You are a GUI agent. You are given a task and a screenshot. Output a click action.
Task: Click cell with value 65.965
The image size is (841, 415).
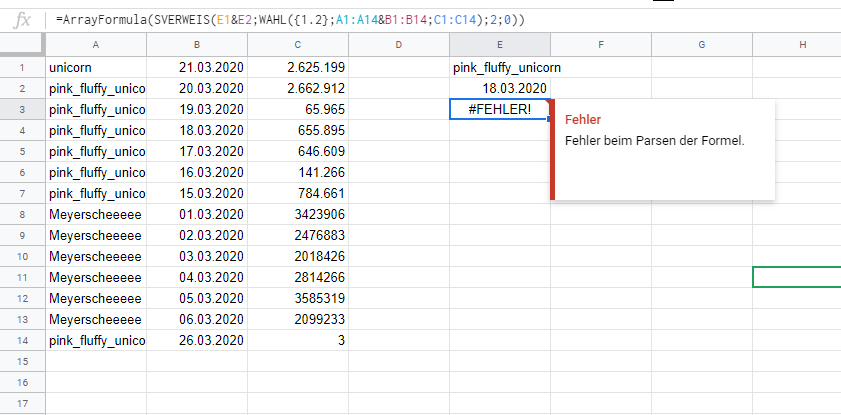click(298, 109)
